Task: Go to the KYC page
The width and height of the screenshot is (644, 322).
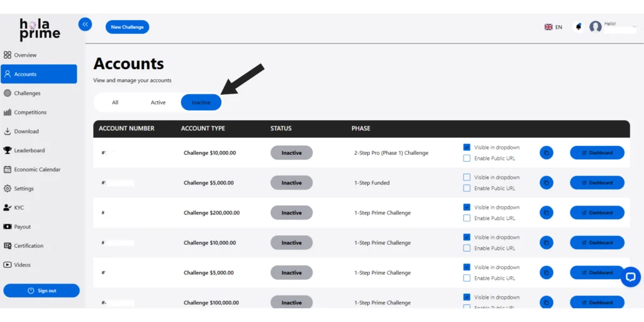Action: pos(19,208)
